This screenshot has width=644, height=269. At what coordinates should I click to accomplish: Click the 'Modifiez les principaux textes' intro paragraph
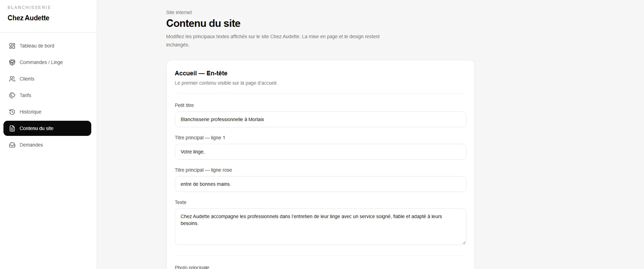(273, 41)
